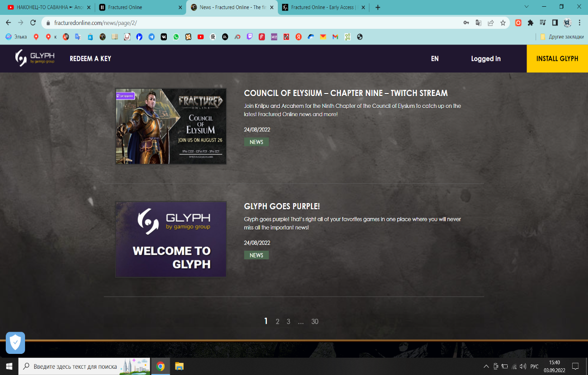Open the VK bookmark
588x375 pixels.
point(164,36)
